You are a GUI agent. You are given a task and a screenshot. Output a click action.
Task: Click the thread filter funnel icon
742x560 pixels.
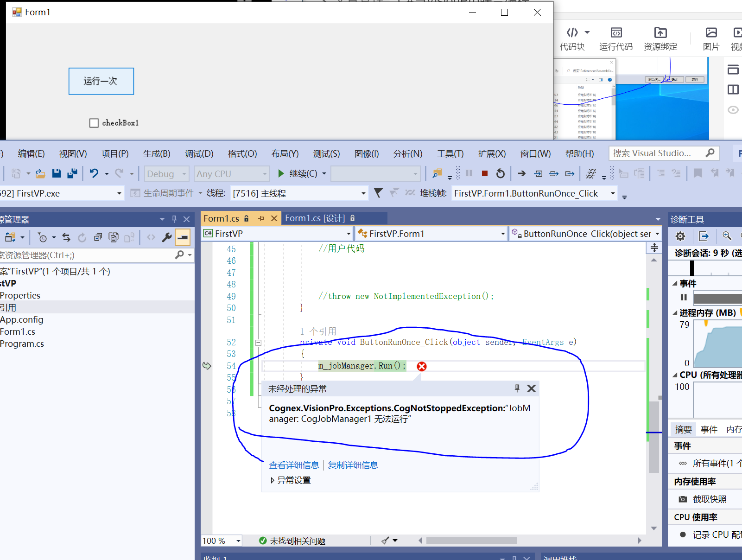tap(379, 193)
